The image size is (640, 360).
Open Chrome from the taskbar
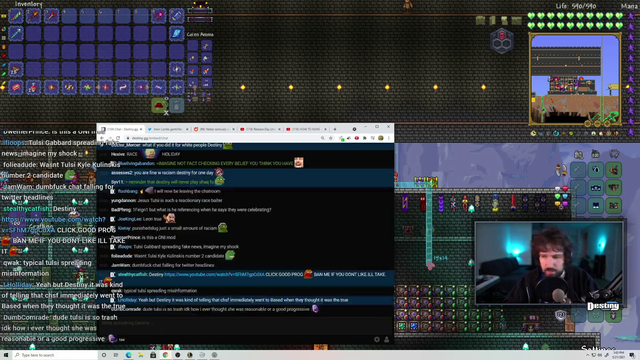(165, 355)
